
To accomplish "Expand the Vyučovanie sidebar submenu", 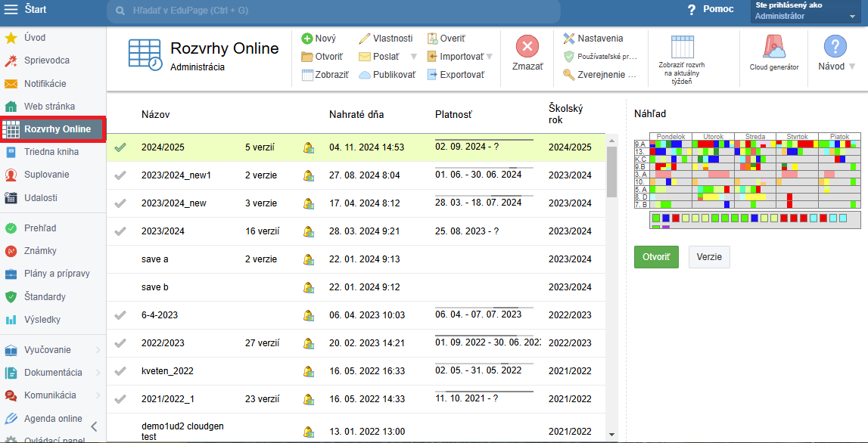I will [98, 350].
